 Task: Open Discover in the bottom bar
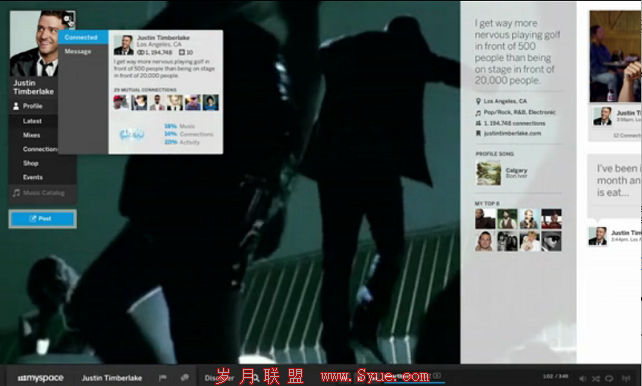(x=219, y=378)
